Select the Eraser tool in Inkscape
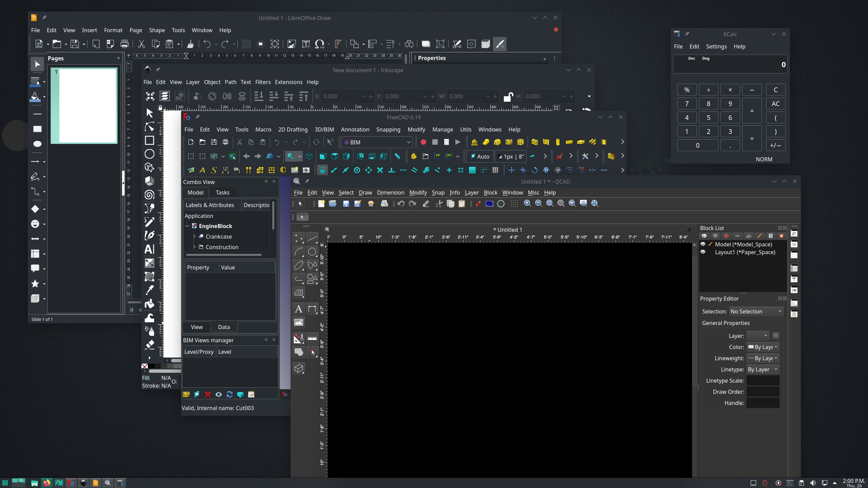Screen dimensions: 868x488 coord(150,345)
